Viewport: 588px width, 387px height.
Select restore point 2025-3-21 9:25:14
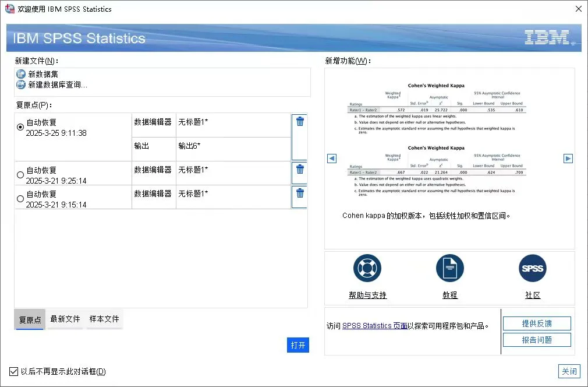point(20,175)
